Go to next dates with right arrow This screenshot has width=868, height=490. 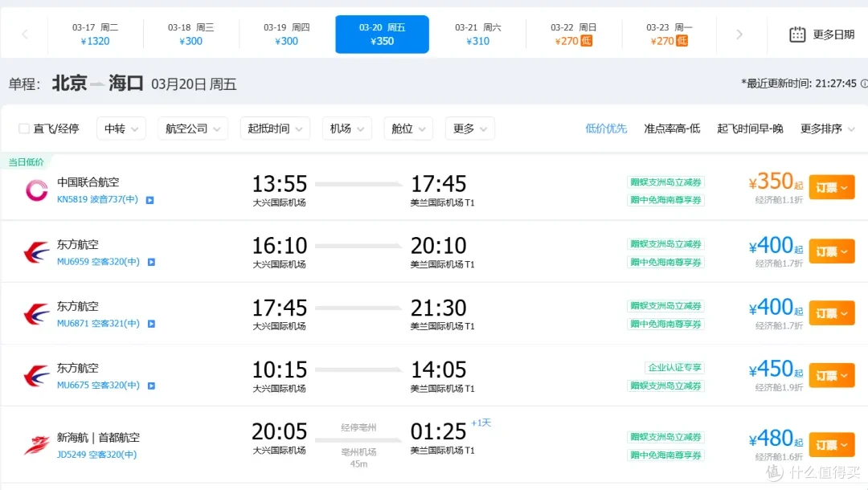pos(739,35)
